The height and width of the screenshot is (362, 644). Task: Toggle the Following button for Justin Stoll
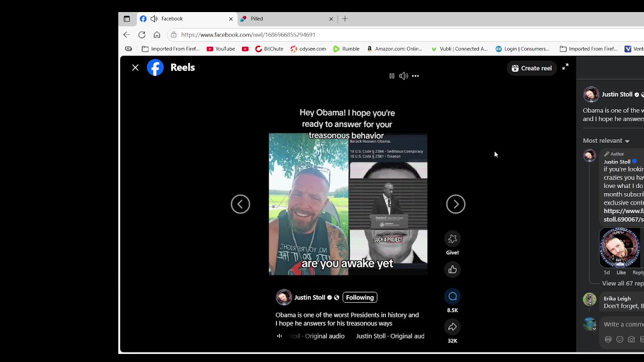tap(360, 298)
